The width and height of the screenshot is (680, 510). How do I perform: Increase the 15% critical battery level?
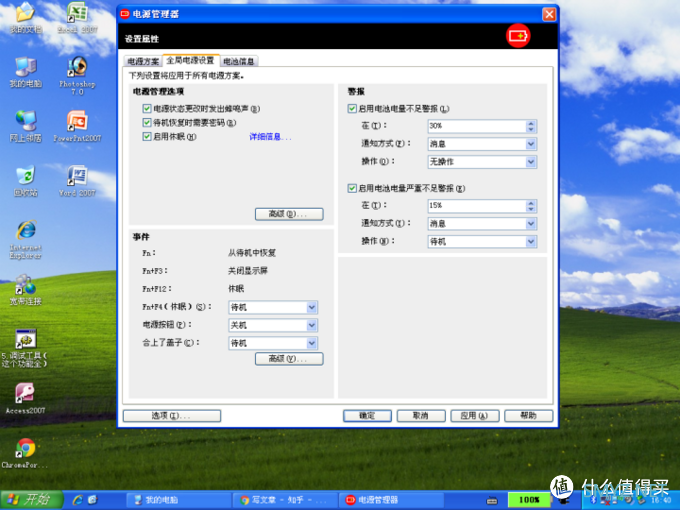point(531,203)
